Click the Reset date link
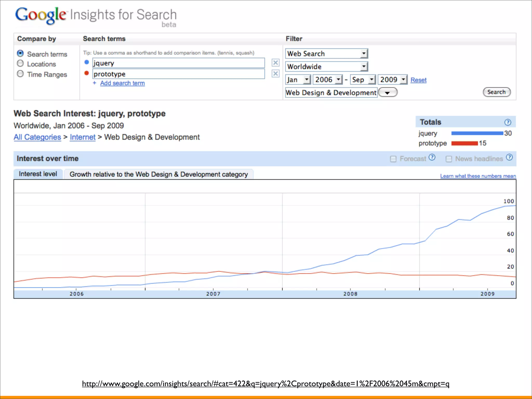 point(418,80)
